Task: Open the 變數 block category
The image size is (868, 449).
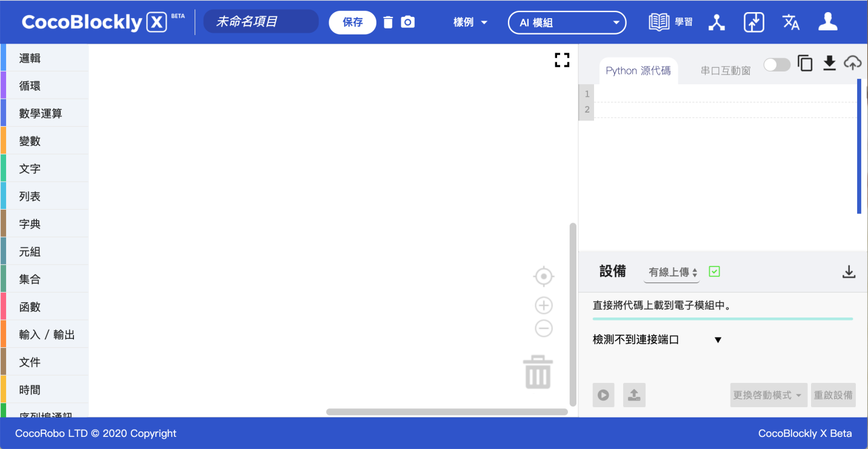Action: point(45,141)
